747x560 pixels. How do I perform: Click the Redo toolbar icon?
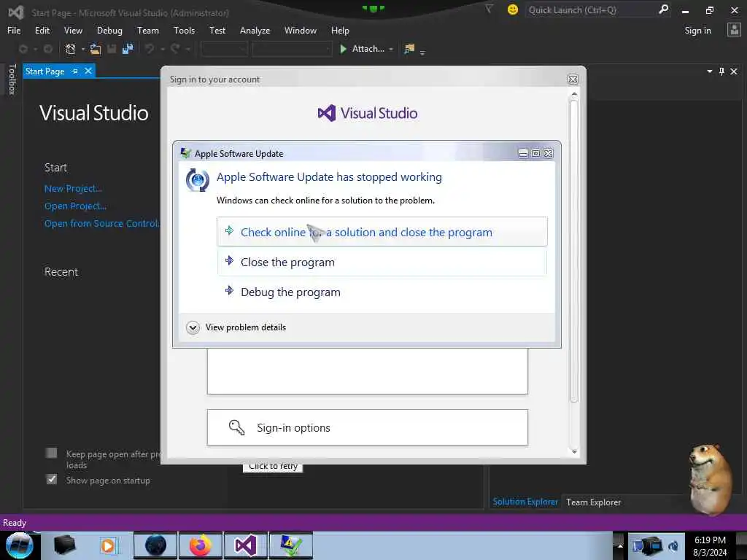(x=175, y=49)
